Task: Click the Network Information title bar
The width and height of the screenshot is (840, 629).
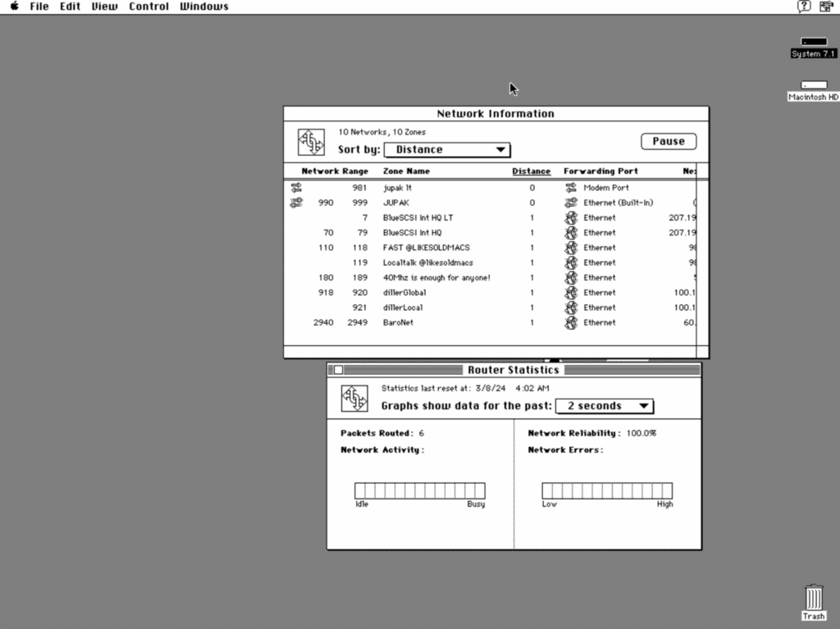Action: 495,114
